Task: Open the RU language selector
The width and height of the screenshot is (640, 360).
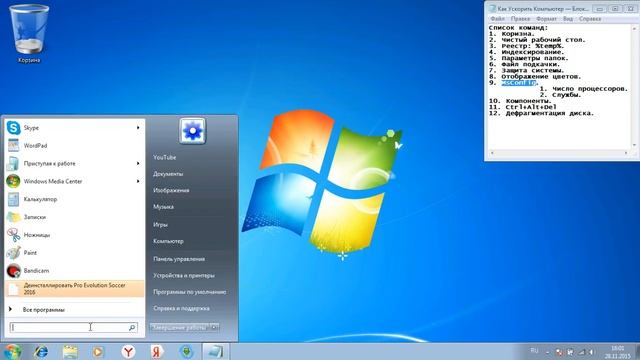Action: [534, 351]
